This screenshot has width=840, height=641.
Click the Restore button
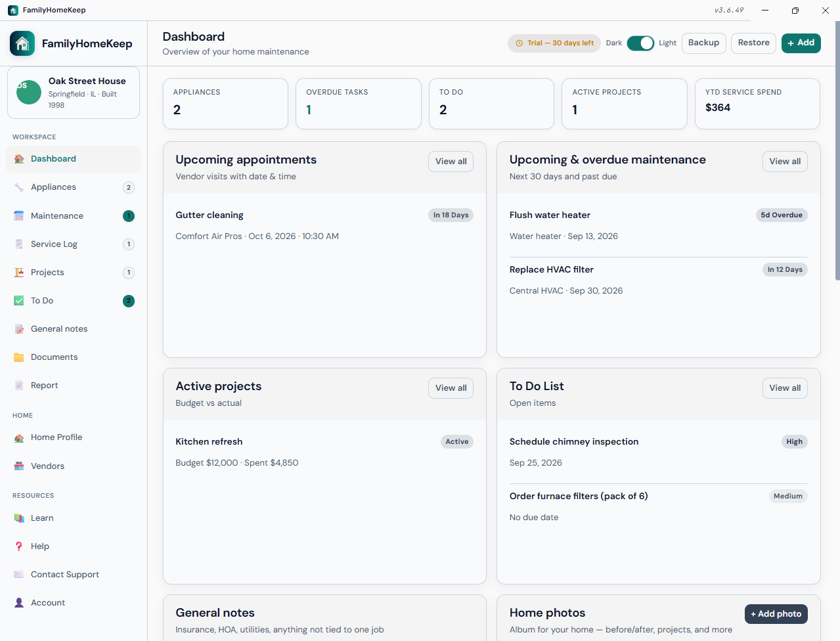coord(753,43)
